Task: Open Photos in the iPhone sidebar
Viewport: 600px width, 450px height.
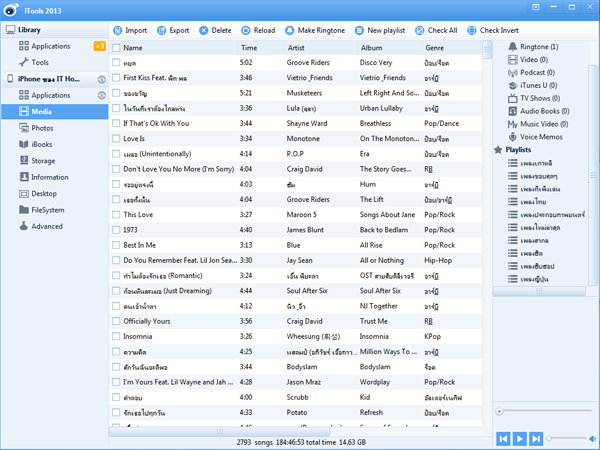Action: 42,128
